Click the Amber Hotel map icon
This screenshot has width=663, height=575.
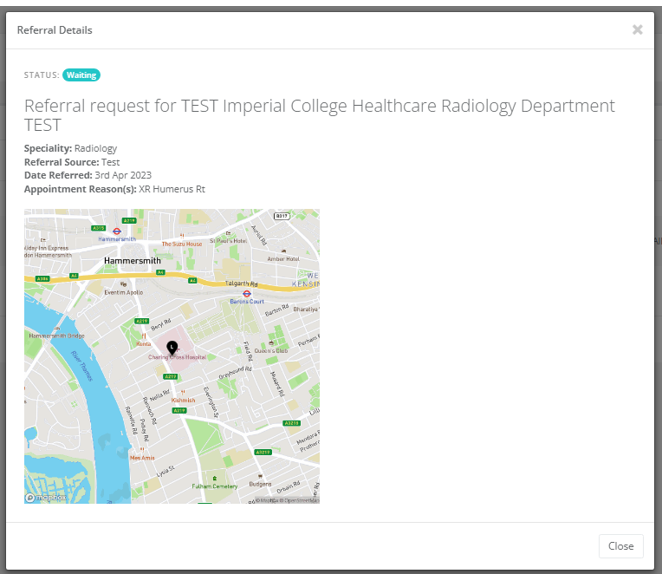tap(283, 251)
